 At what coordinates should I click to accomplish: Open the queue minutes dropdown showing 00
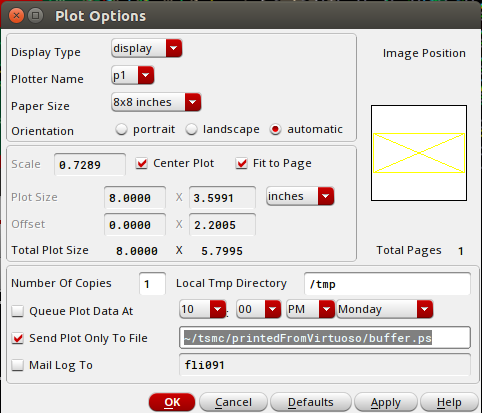point(259,309)
